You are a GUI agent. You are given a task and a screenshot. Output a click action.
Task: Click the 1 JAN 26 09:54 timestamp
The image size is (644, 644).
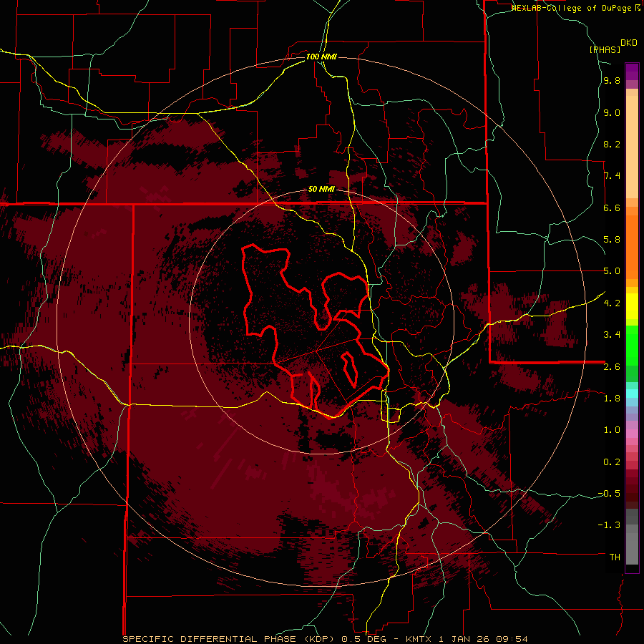(x=484, y=639)
